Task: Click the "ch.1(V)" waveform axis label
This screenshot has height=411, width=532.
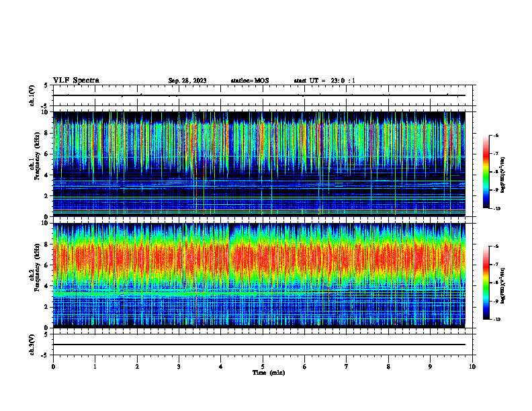Action: 32,95
